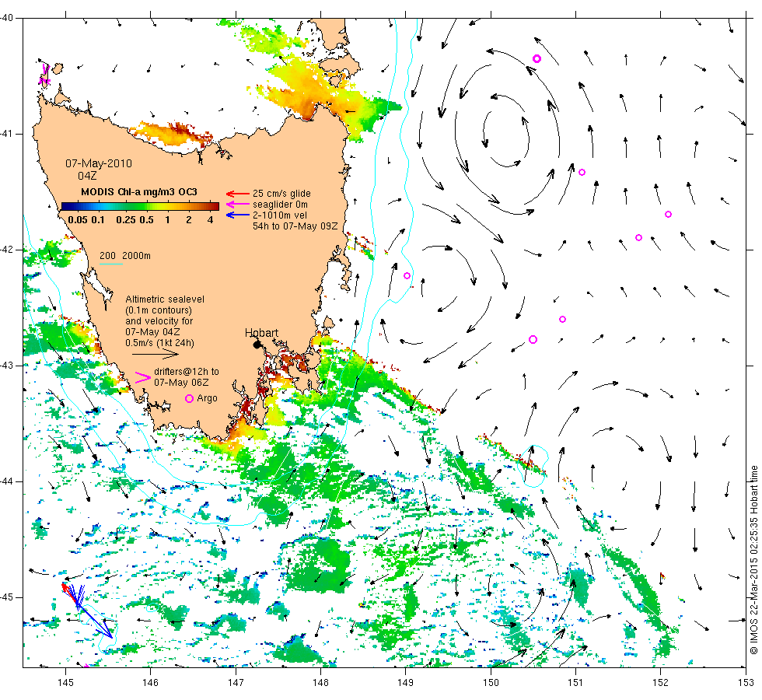The image size is (762, 700).
Task: Click the red glide arrow near 145E 45S
Action: click(x=69, y=593)
